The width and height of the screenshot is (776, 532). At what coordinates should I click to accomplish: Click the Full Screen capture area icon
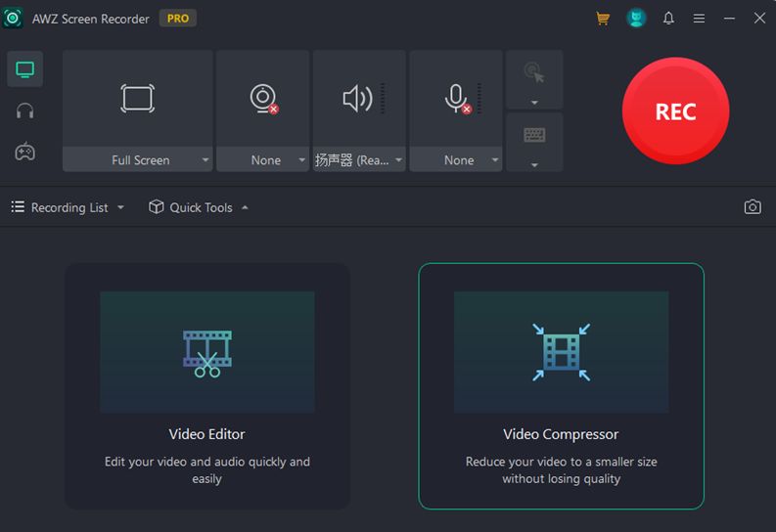point(138,99)
